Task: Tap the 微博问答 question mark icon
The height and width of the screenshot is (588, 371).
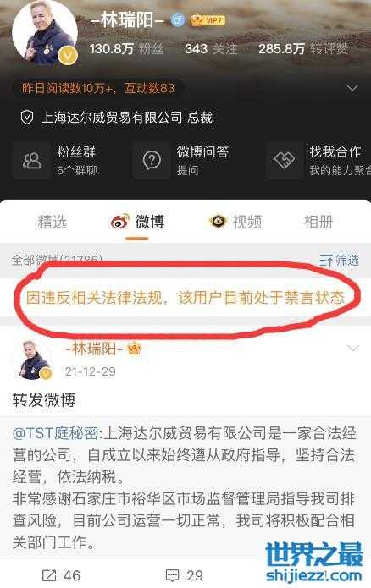Action: pyautogui.click(x=152, y=161)
